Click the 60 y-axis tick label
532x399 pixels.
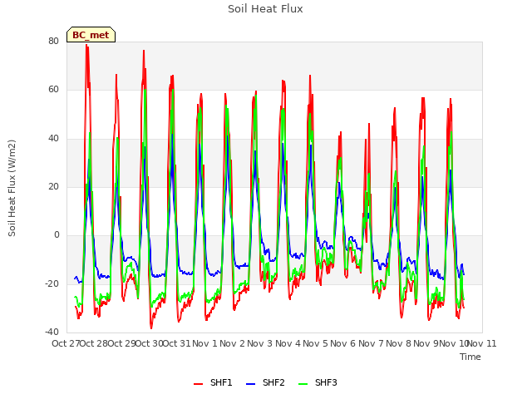tap(53, 90)
